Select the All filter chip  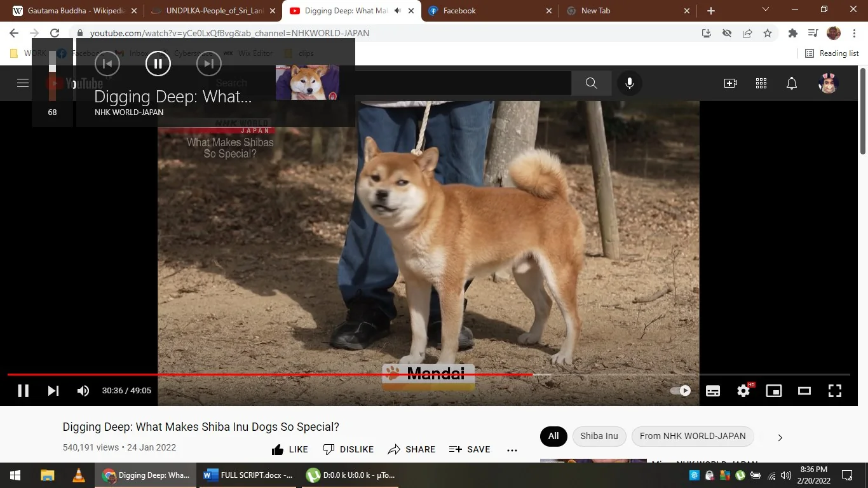tap(553, 436)
